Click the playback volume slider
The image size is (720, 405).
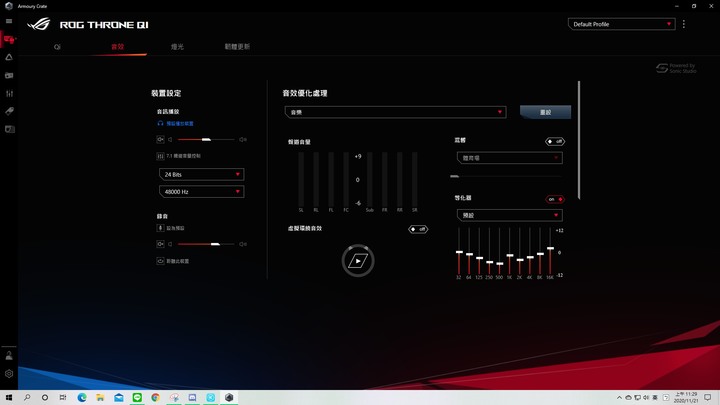pos(206,139)
